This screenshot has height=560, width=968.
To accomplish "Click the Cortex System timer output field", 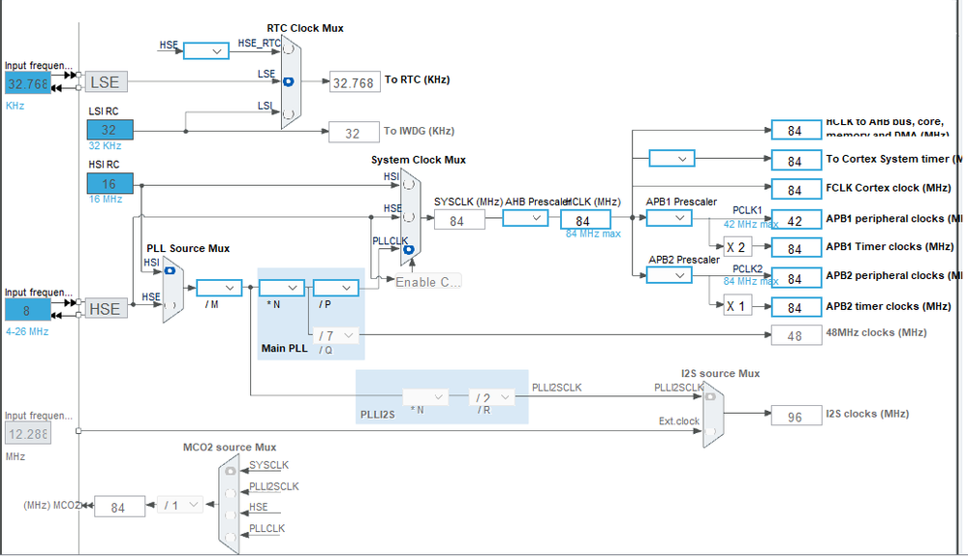I will click(796, 161).
